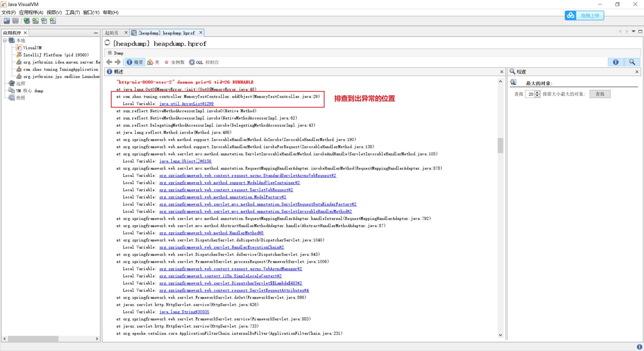Minimize the 应用程序 panel

coord(96,33)
